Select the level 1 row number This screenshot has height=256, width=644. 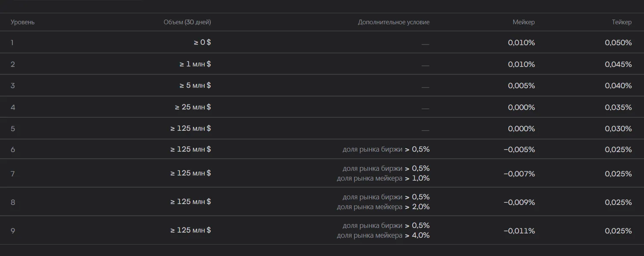tap(12, 43)
